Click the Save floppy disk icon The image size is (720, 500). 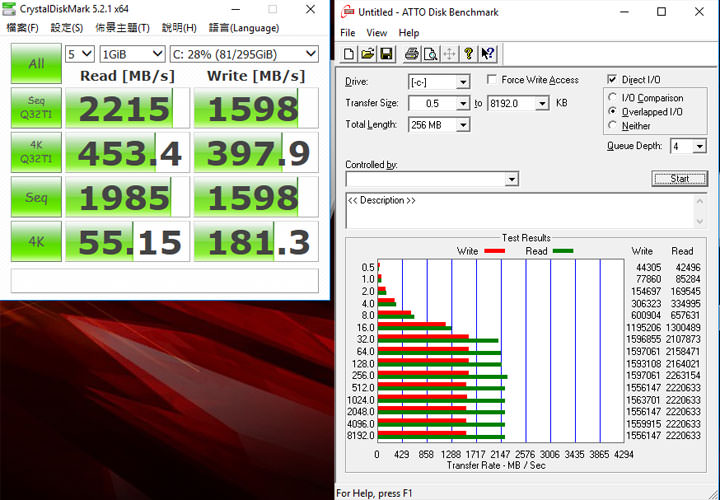click(x=386, y=54)
